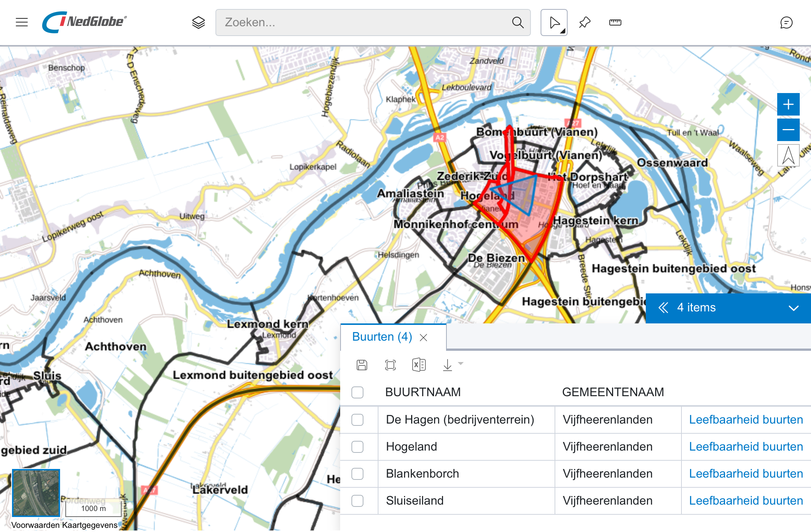The width and height of the screenshot is (811, 532).
Task: Switch basemap via aerial photo thumbnail
Action: coord(36,493)
